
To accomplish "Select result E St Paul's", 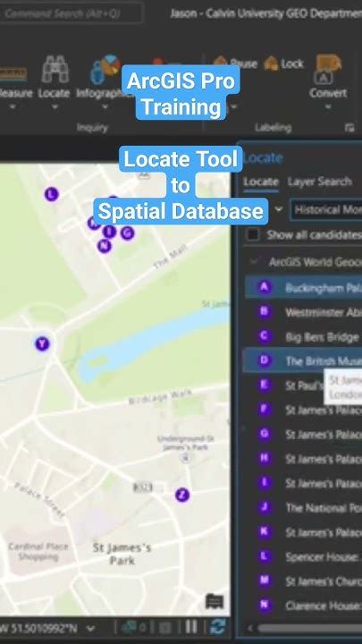I will pos(303,386).
